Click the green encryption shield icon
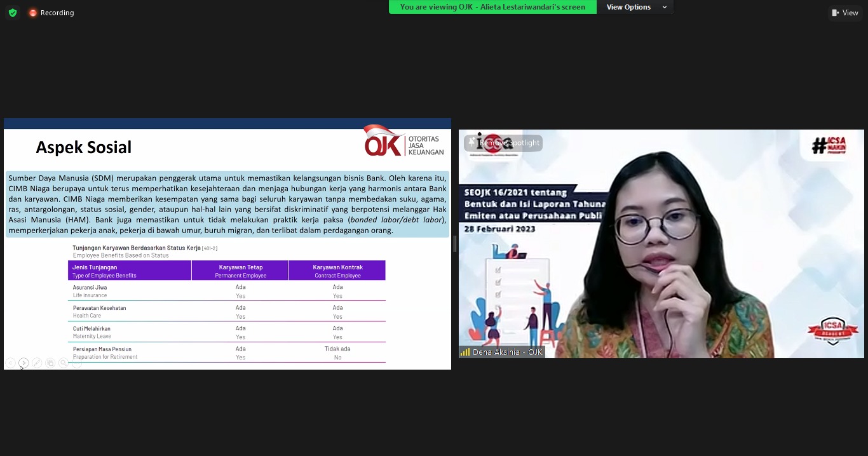The height and width of the screenshot is (456, 868). [x=12, y=13]
